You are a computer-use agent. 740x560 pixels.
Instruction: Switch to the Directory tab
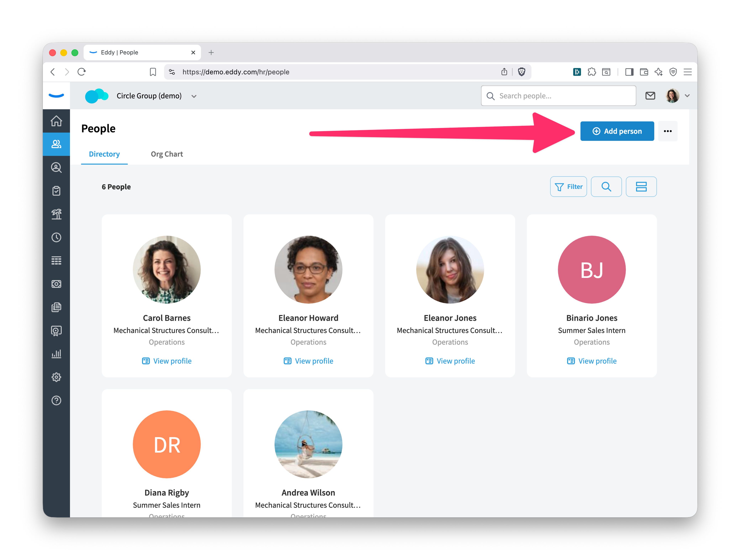pyautogui.click(x=104, y=154)
